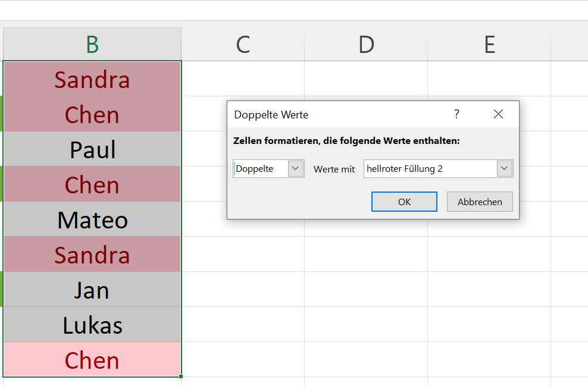Open help with the question mark icon
This screenshot has height=386, width=588.
tap(456, 114)
